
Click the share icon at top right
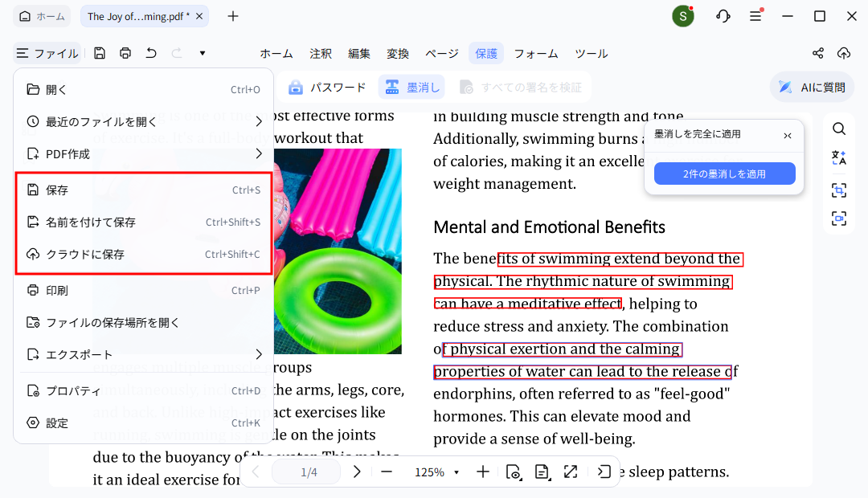(818, 53)
